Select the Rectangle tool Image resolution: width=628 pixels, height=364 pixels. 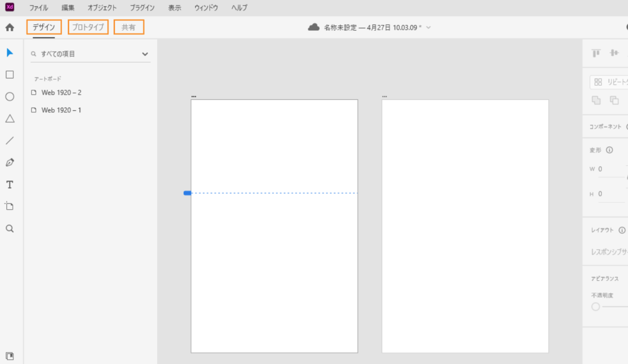[9, 75]
